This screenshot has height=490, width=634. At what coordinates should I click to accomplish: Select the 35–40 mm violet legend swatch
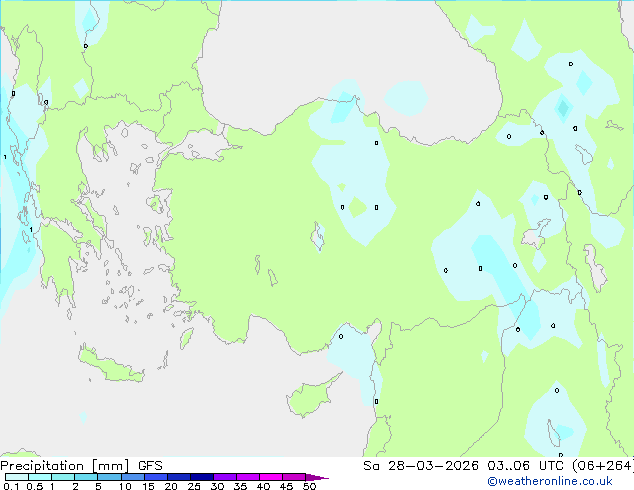[248, 477]
